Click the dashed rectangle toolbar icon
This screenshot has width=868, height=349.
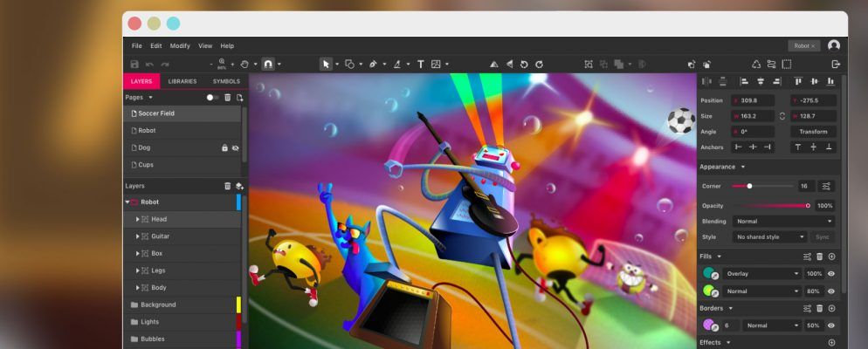pyautogui.click(x=787, y=65)
